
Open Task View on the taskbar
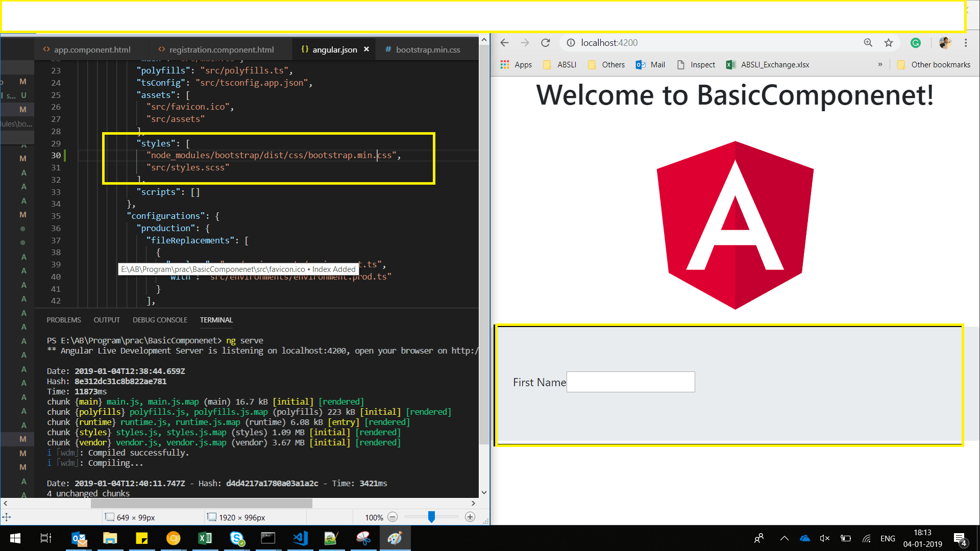[46, 538]
